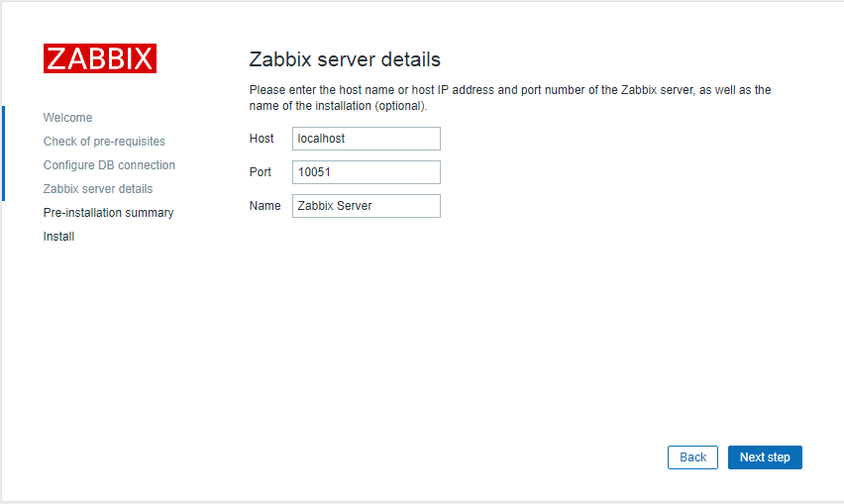Click into the Port field
Image resolution: width=844 pixels, height=504 pixels.
366,172
